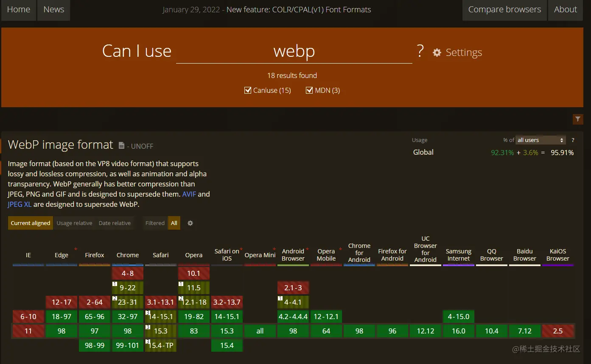The image size is (591, 364).
Task: Toggle the MDN (3) checkbox
Action: pyautogui.click(x=309, y=90)
